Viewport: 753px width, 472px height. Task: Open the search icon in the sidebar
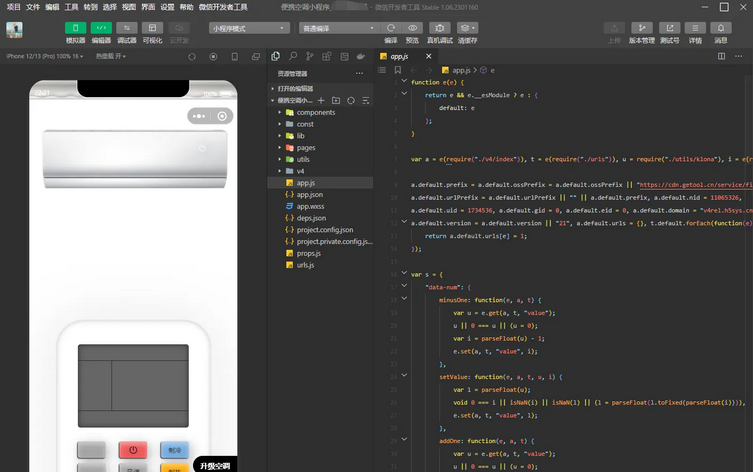point(293,57)
